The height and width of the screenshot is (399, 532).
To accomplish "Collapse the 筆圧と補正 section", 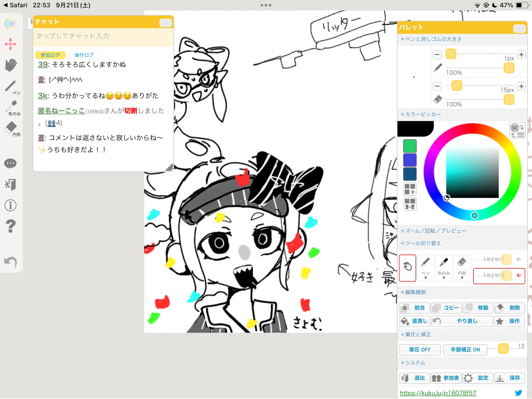I will pyautogui.click(x=416, y=334).
